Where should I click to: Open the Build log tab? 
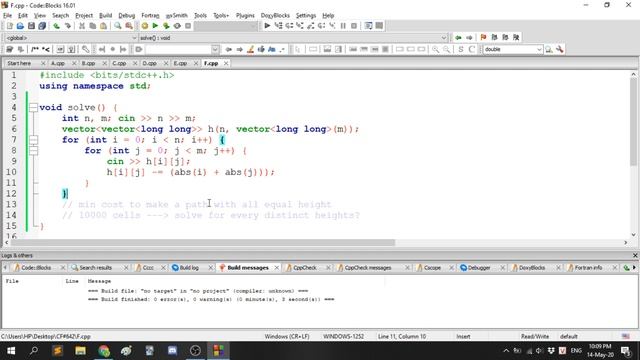tap(189, 268)
